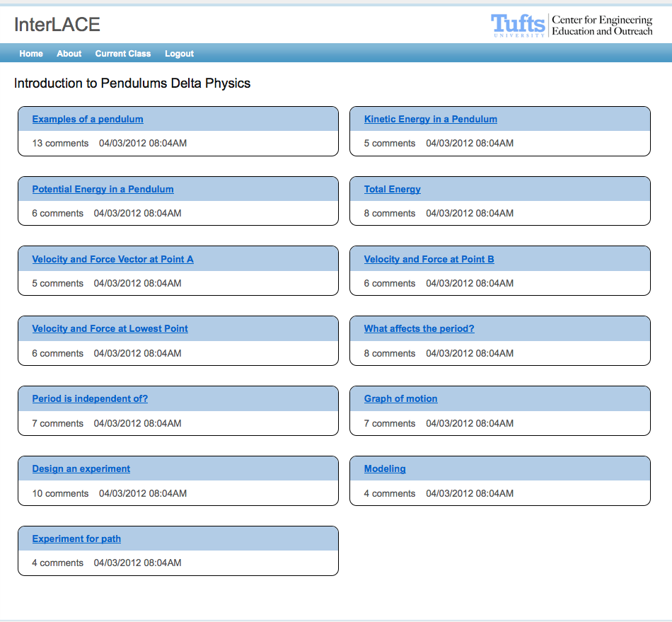Click '6 comments' under Velocity and Force at Point B
Screen dimensions: 672x622
(390, 283)
